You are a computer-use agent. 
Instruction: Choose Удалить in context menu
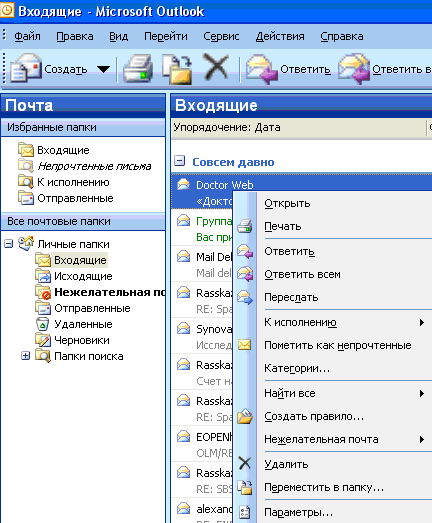point(334,464)
